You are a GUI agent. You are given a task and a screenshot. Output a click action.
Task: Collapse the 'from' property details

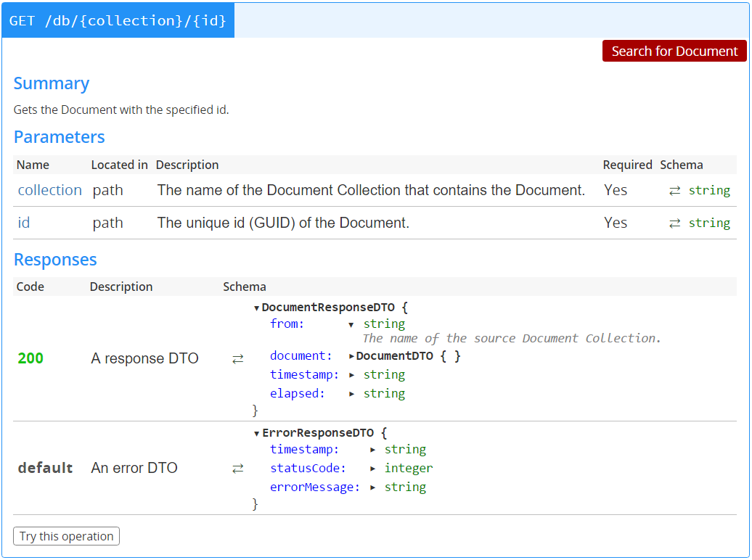coord(351,325)
